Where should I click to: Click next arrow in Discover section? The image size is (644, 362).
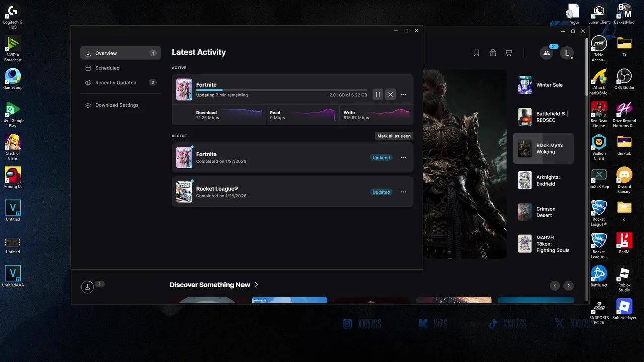[x=569, y=286]
